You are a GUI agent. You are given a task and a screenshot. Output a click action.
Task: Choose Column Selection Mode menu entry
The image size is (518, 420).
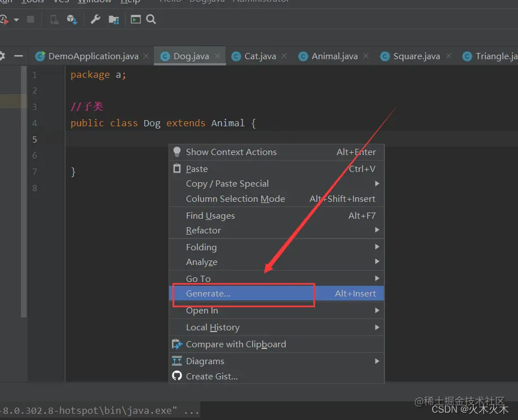[277, 198]
